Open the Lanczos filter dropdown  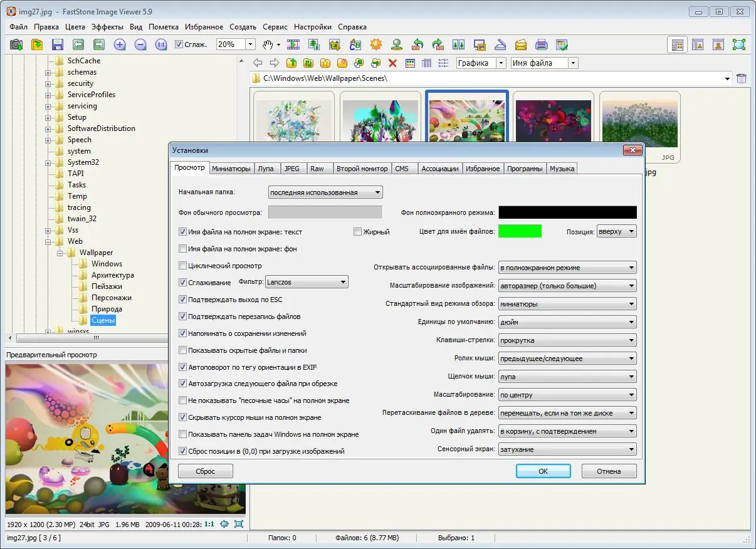click(307, 282)
